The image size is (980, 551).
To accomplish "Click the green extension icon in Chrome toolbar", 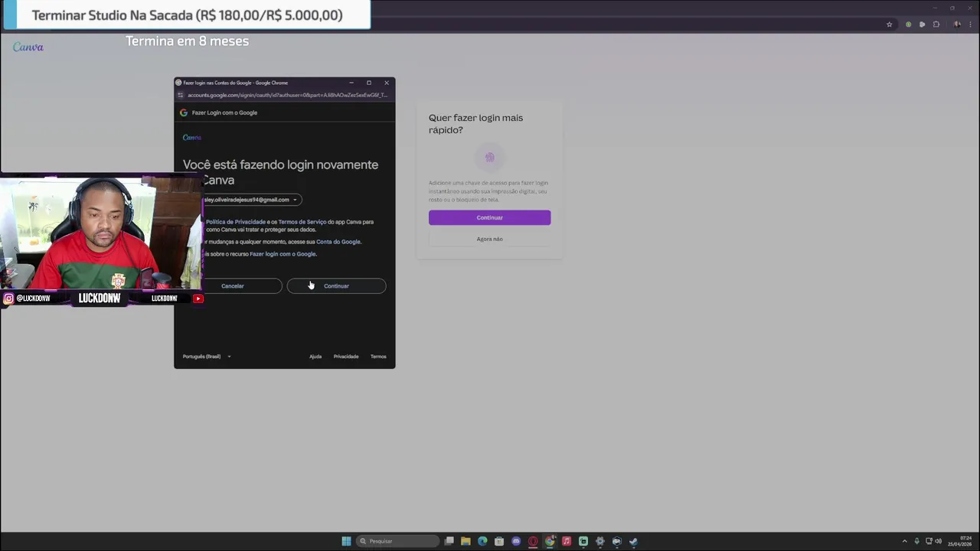I will 908,24.
